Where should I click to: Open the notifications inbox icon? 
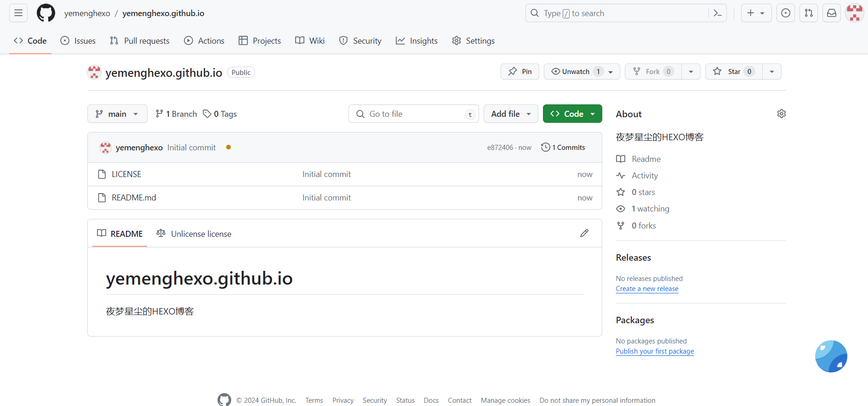tap(832, 13)
